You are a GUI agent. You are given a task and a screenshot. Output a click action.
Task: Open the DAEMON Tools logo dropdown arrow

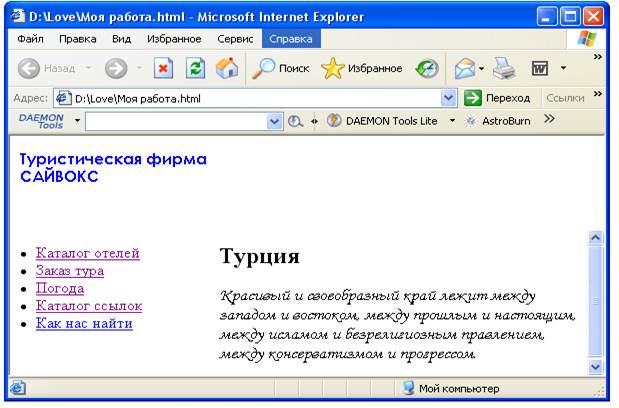(x=77, y=120)
